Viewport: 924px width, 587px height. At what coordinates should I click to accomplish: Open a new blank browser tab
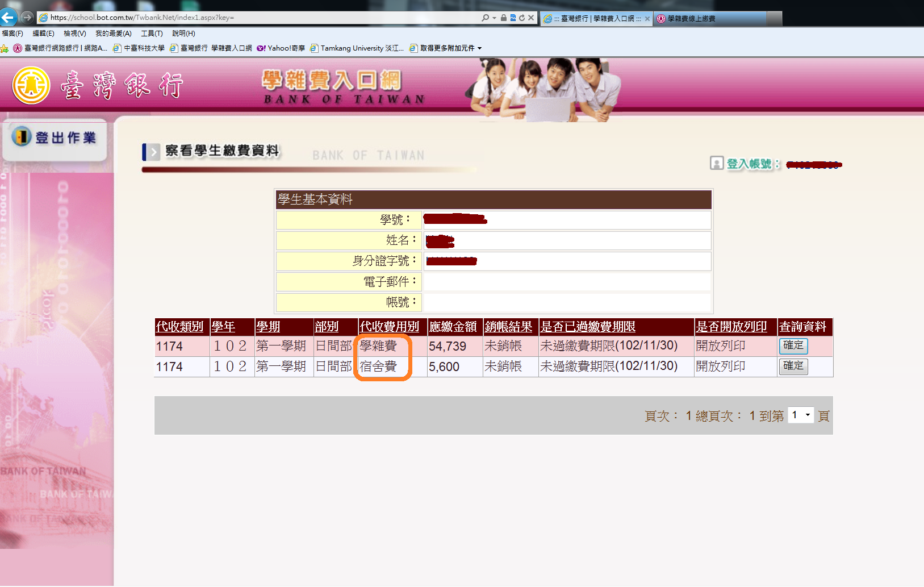click(775, 19)
